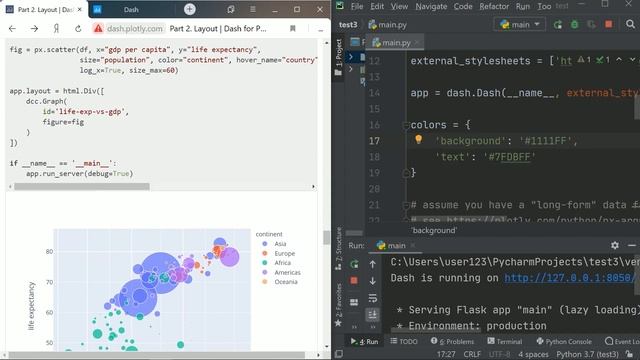Click the yellow lightbulb intention icon
This screenshot has width=640, height=360.
click(x=418, y=139)
